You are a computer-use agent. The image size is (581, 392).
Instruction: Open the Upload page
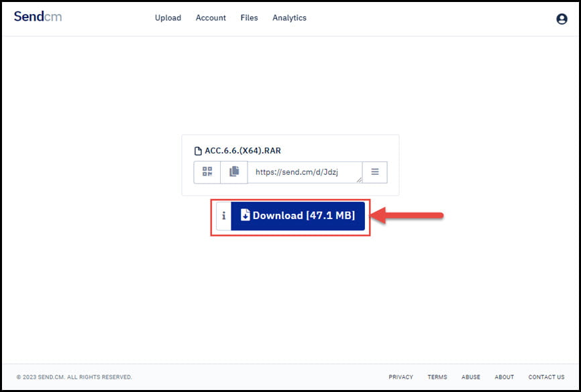pos(168,18)
